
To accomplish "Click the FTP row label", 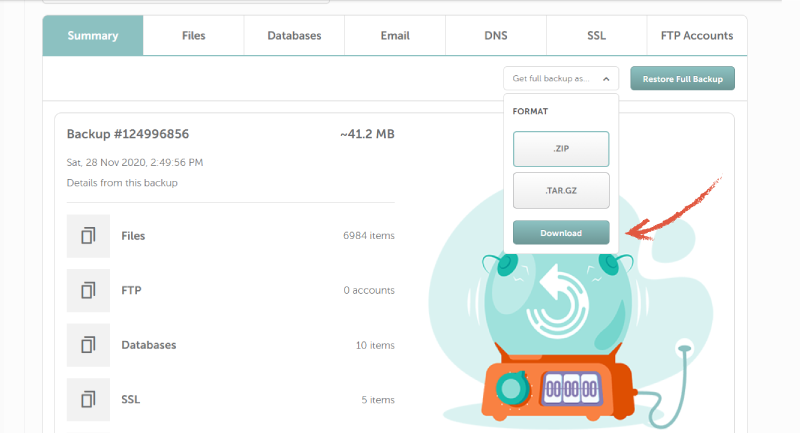I will 131,290.
